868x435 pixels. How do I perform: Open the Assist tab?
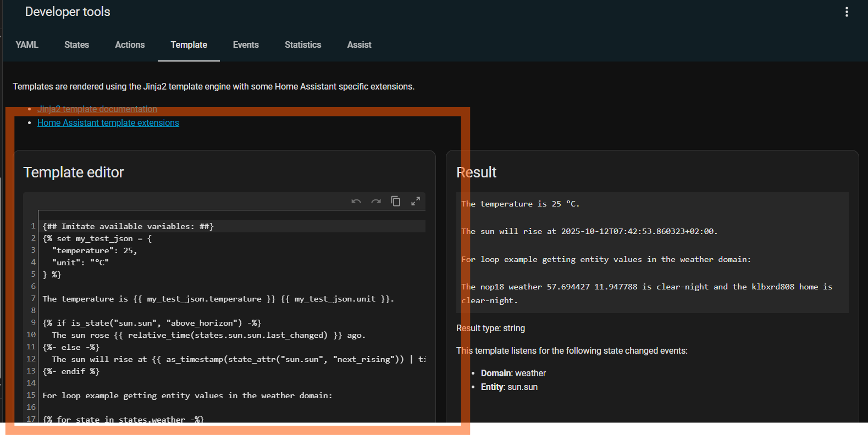click(359, 45)
